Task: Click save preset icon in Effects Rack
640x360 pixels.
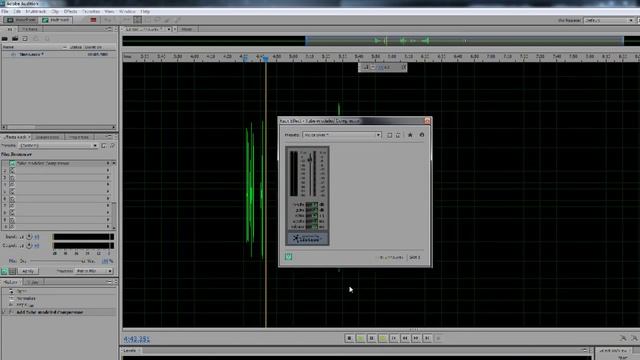Action: [x=104, y=145]
